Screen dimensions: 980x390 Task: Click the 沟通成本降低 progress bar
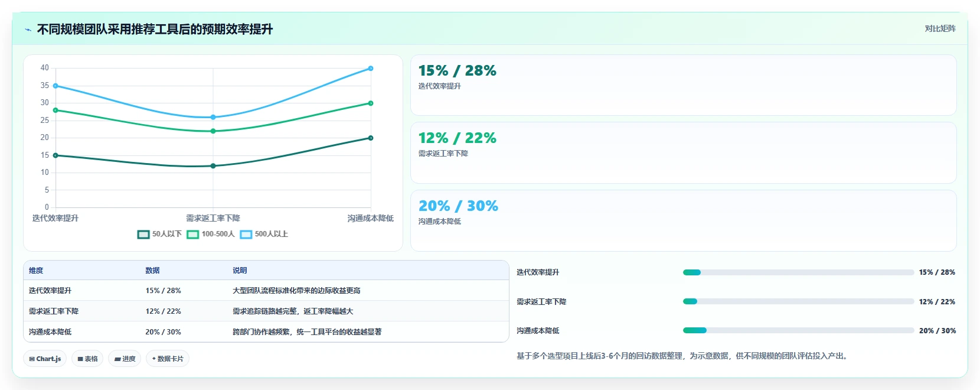[x=798, y=330]
